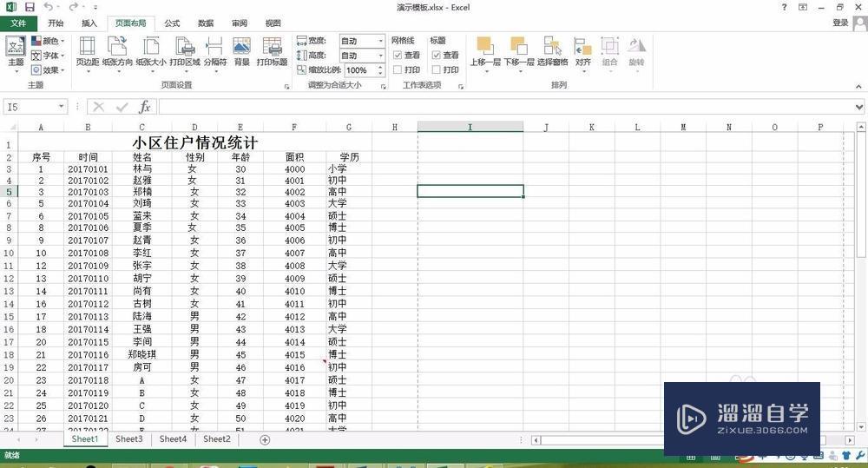Click horizontal scrollbar left arrow
The height and width of the screenshot is (468, 868).
536,440
